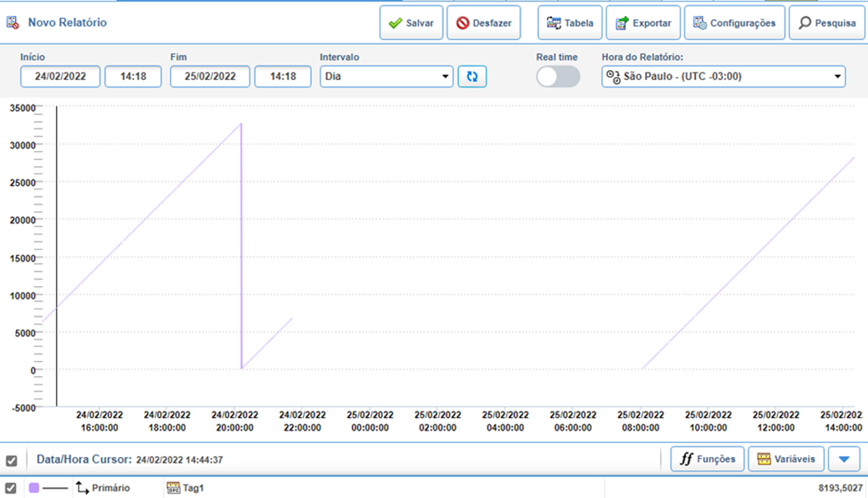
Task: Click the 24/02/2022 20:00:00 axis label
Action: (235, 421)
